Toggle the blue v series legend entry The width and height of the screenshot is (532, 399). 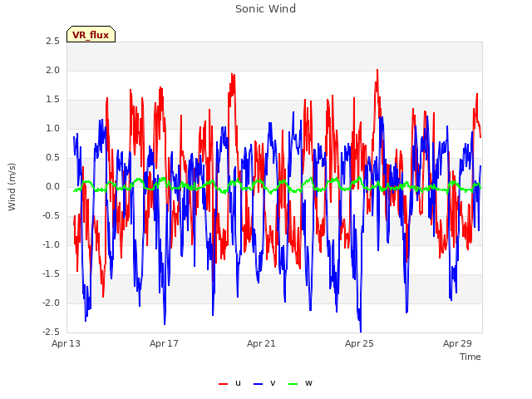(x=264, y=383)
